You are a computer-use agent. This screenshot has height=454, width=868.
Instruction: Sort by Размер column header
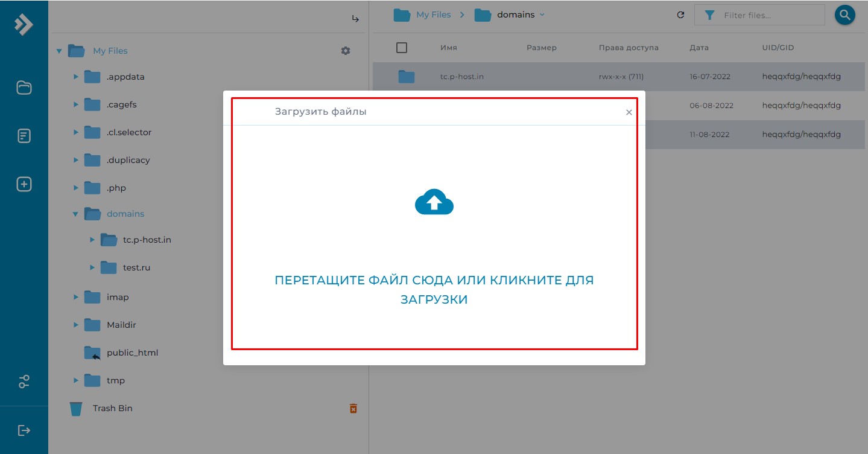click(x=541, y=48)
